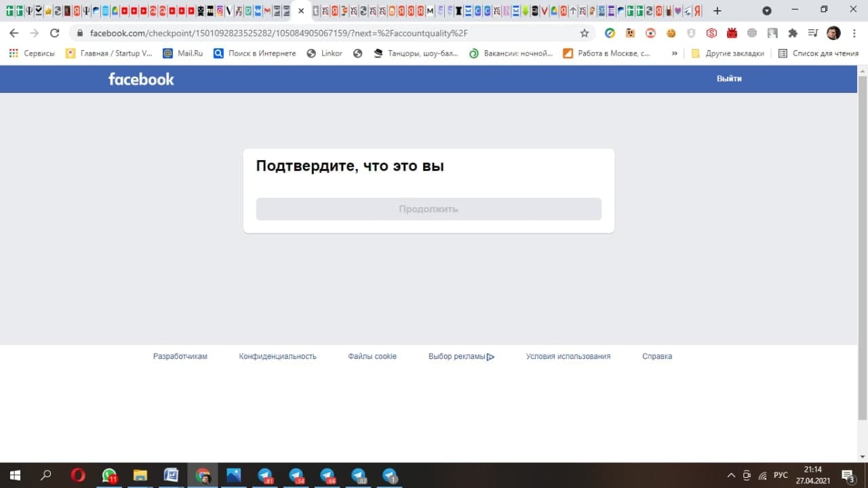Open the Windows Start menu
The image size is (868, 488).
click(15, 475)
